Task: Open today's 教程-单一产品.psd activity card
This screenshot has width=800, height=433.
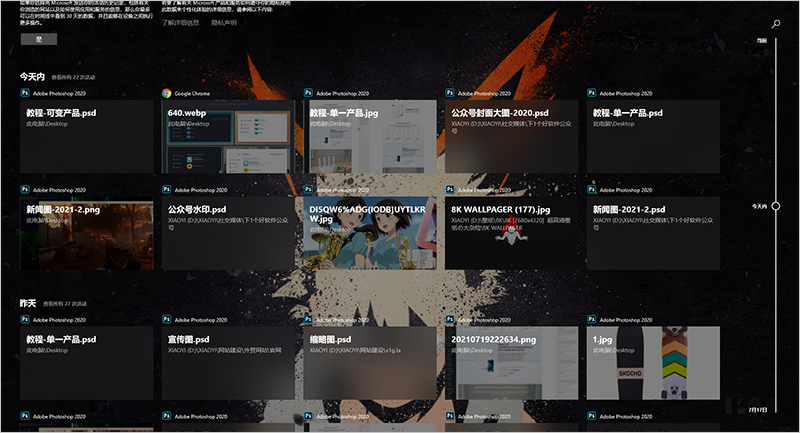Action: point(653,137)
